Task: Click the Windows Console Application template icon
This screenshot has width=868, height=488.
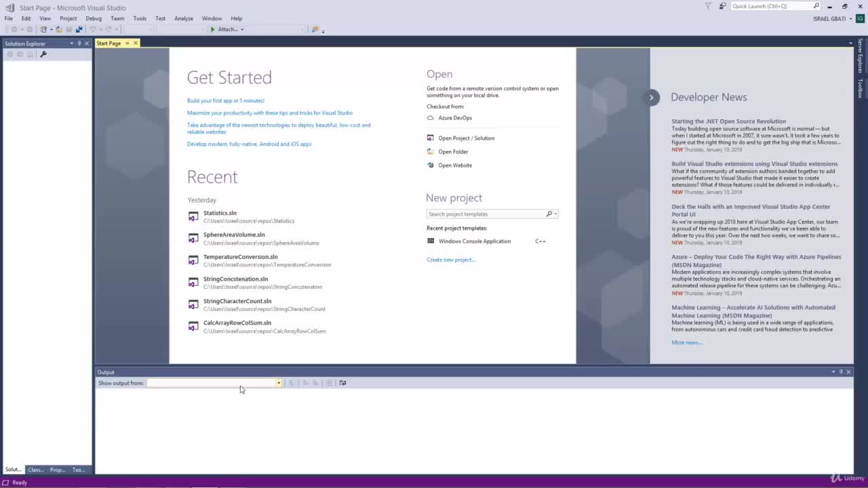Action: (431, 241)
